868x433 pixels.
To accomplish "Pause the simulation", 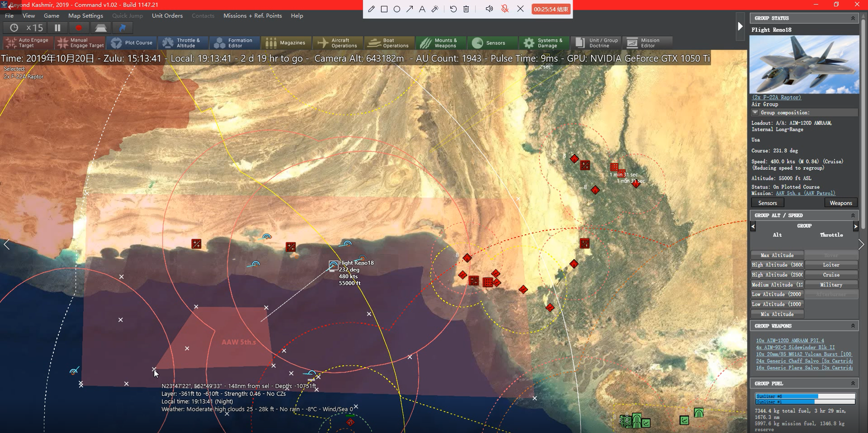I will pyautogui.click(x=57, y=27).
